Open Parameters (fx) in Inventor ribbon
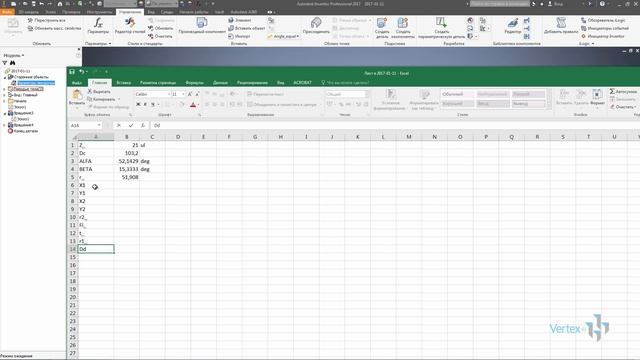This screenshot has height=360, width=640. [x=98, y=26]
